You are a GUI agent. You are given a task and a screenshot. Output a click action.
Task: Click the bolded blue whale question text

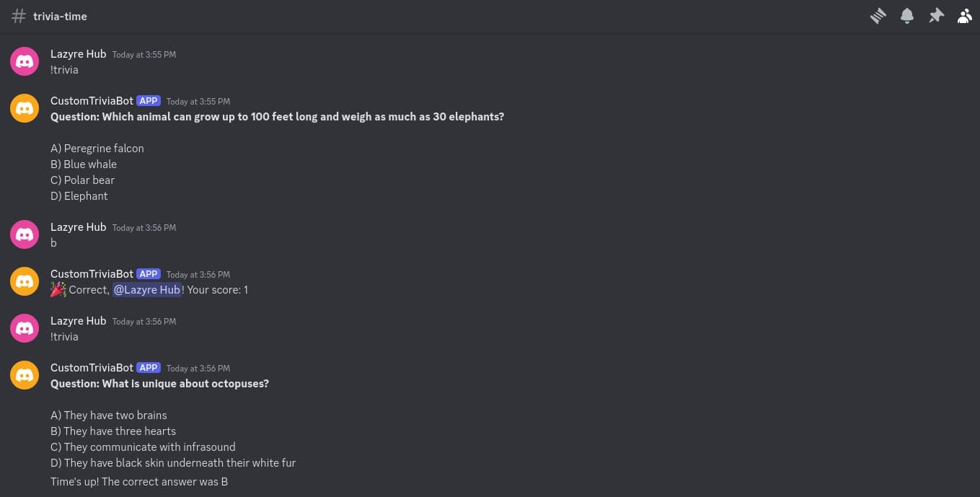(277, 116)
